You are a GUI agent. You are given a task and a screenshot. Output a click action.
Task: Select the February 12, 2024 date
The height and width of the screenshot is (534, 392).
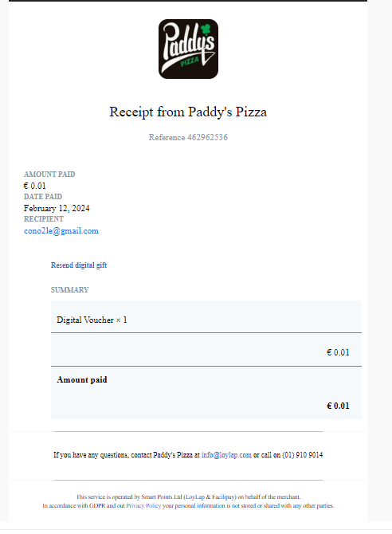click(x=57, y=209)
